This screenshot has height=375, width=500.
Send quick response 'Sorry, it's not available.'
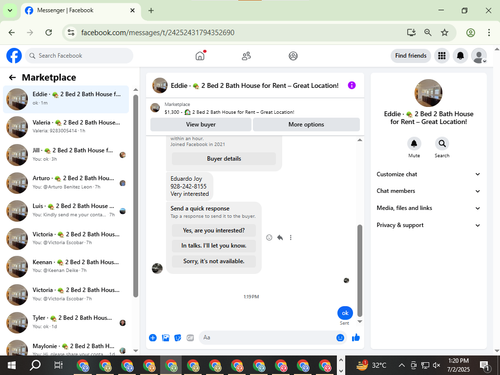coord(214,261)
